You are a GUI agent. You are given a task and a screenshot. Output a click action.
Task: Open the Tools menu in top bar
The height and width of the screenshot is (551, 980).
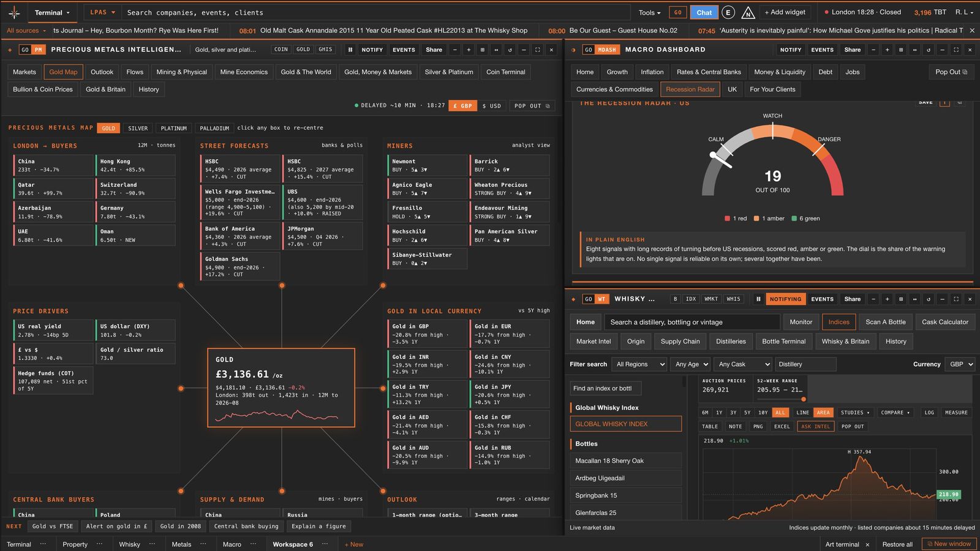click(x=649, y=12)
